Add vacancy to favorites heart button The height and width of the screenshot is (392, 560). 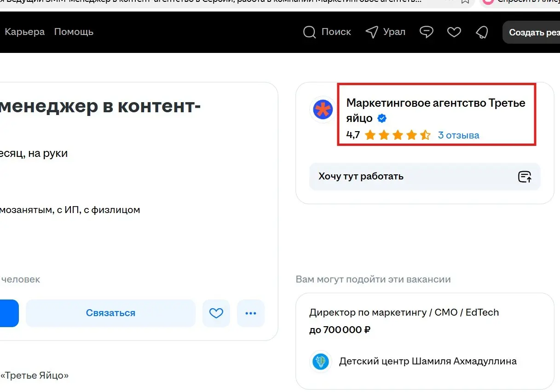[x=216, y=313]
